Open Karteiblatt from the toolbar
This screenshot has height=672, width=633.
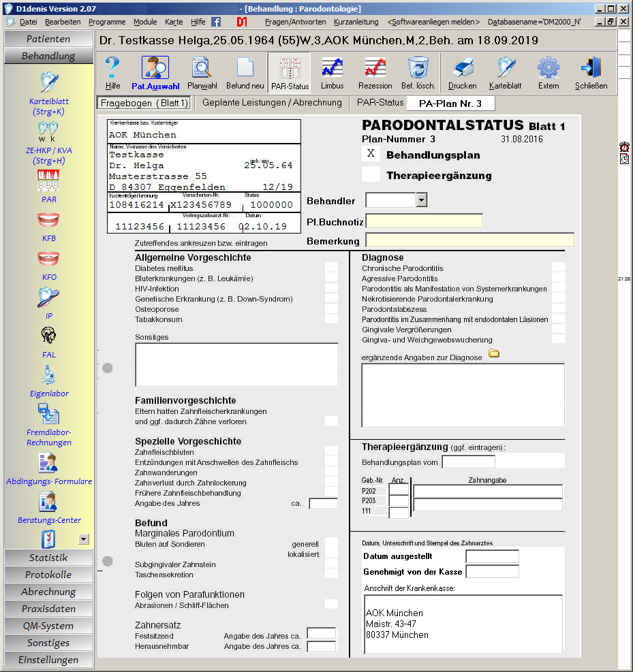point(505,73)
